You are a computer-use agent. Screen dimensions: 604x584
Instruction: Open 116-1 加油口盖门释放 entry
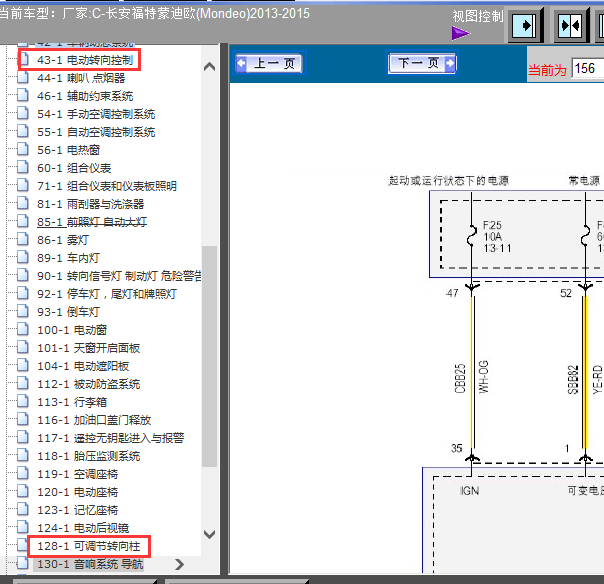click(94, 420)
